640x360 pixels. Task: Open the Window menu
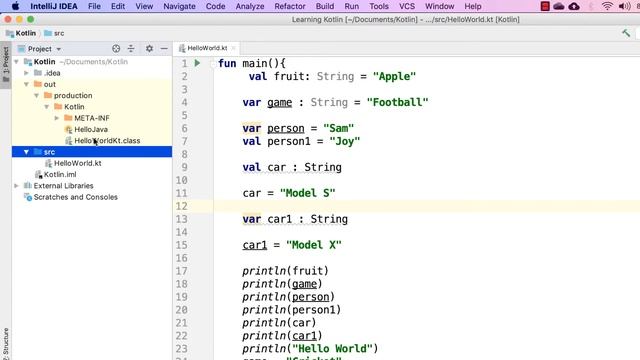[x=440, y=6]
